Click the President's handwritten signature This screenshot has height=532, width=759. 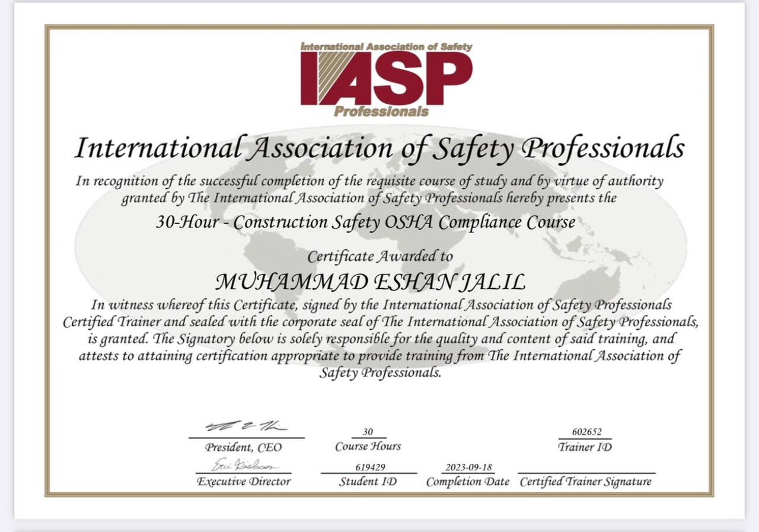coord(246,426)
